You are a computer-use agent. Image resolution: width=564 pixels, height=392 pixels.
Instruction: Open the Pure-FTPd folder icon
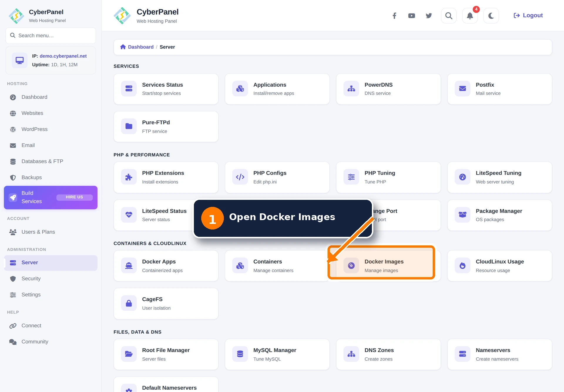pos(129,126)
